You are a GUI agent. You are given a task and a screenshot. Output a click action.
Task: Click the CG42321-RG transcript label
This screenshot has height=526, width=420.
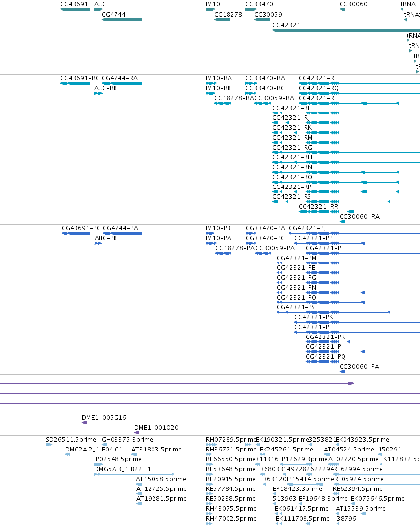click(293, 148)
